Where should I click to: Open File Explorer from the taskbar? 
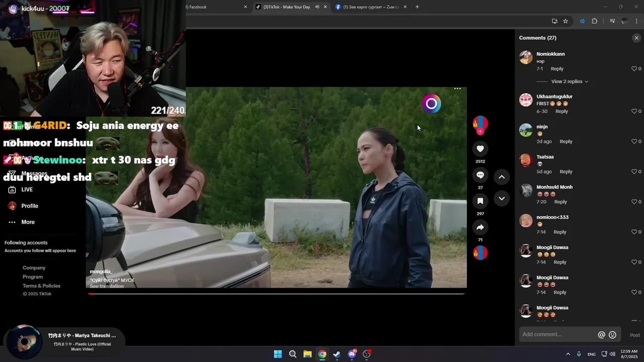(x=307, y=354)
